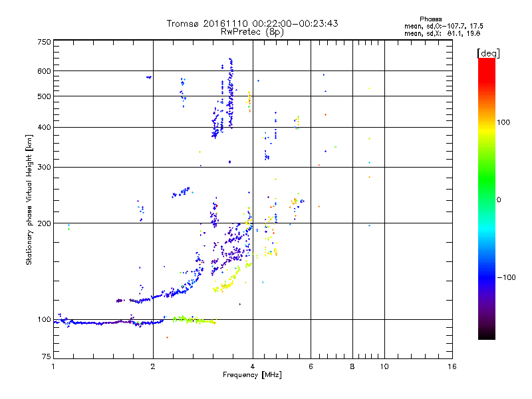532x399 pixels.
Task: Click the x-axis tick label '2'
Action: [x=153, y=366]
